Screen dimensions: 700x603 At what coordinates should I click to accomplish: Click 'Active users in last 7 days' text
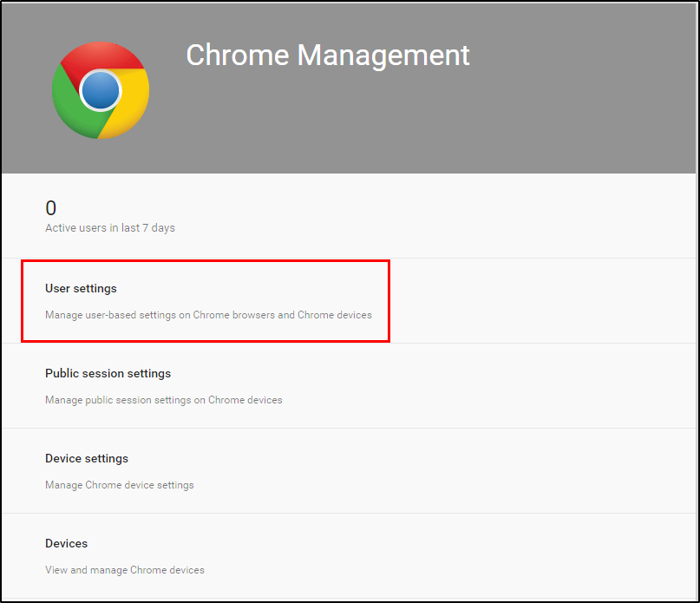tap(110, 228)
